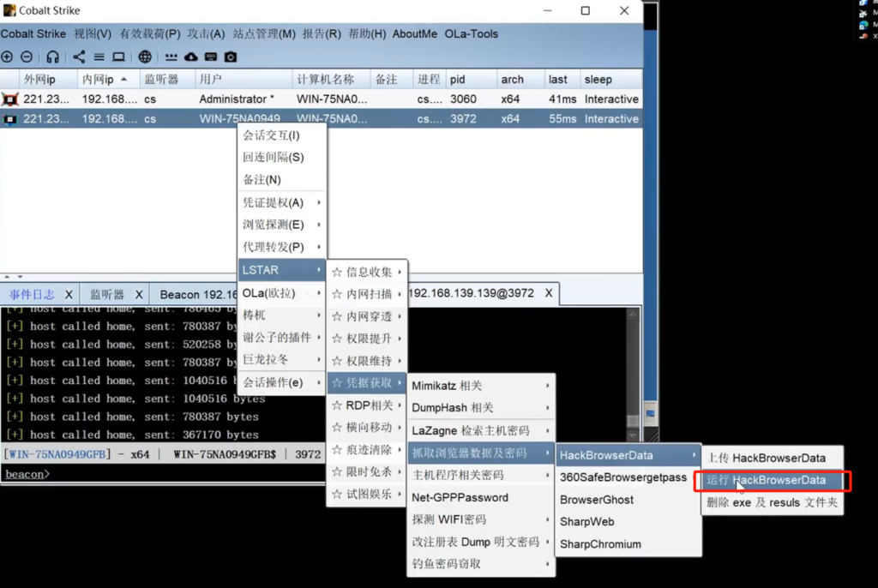Select the BrowserGhost menu entry
878x588 pixels.
(628, 500)
